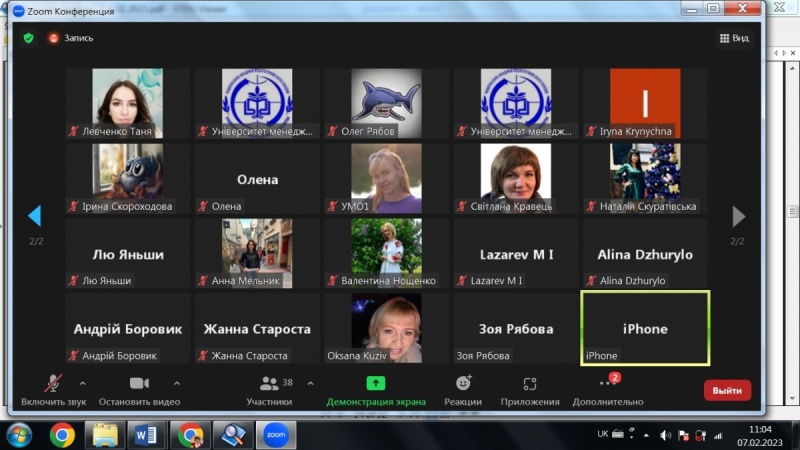Expand video options arrow beside camera

pos(177,383)
